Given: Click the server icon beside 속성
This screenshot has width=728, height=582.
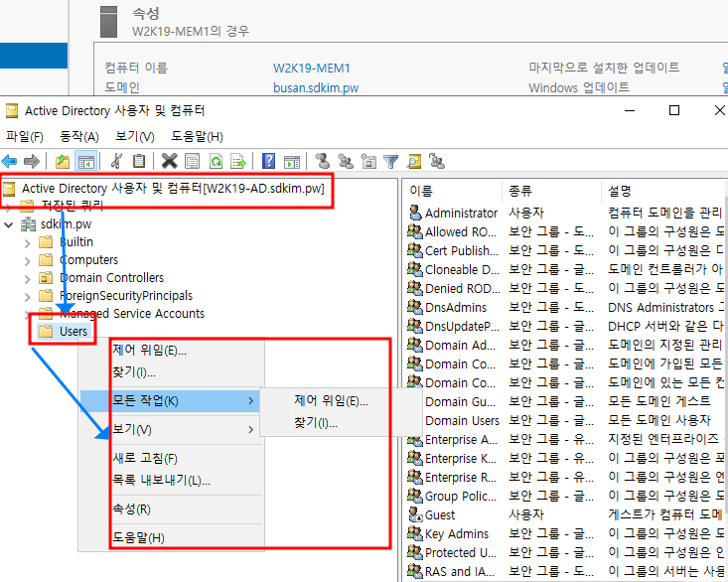Looking at the screenshot, I should 109,22.
